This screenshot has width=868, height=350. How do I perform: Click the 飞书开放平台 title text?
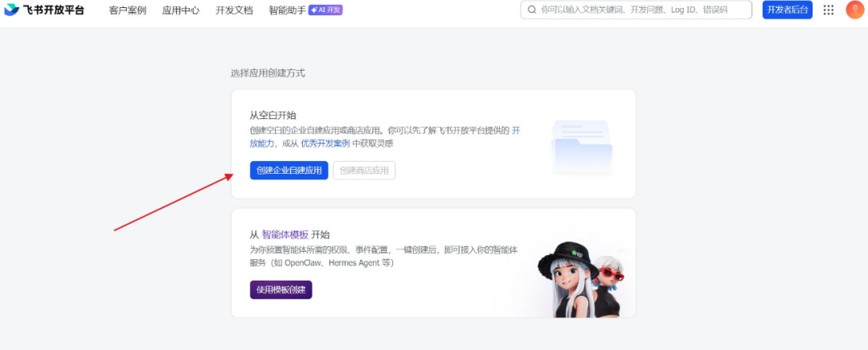click(54, 10)
